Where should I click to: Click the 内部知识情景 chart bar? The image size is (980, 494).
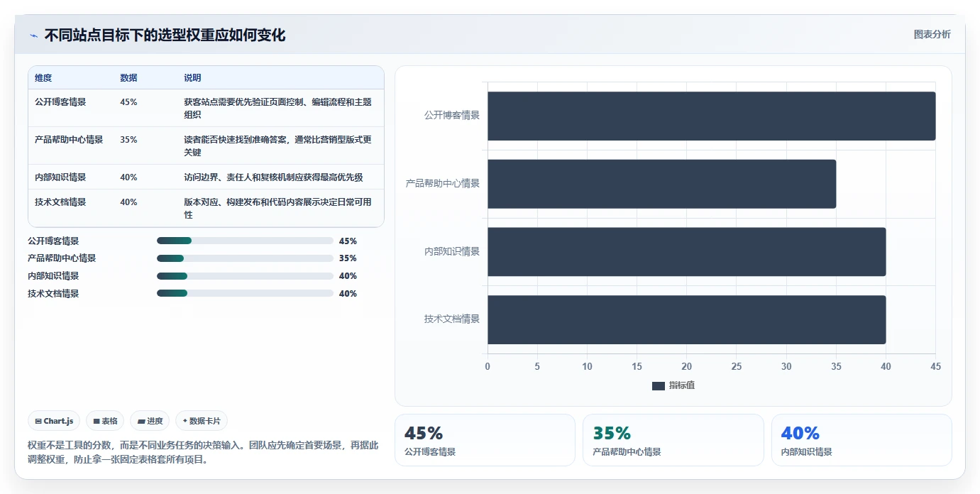tap(686, 252)
